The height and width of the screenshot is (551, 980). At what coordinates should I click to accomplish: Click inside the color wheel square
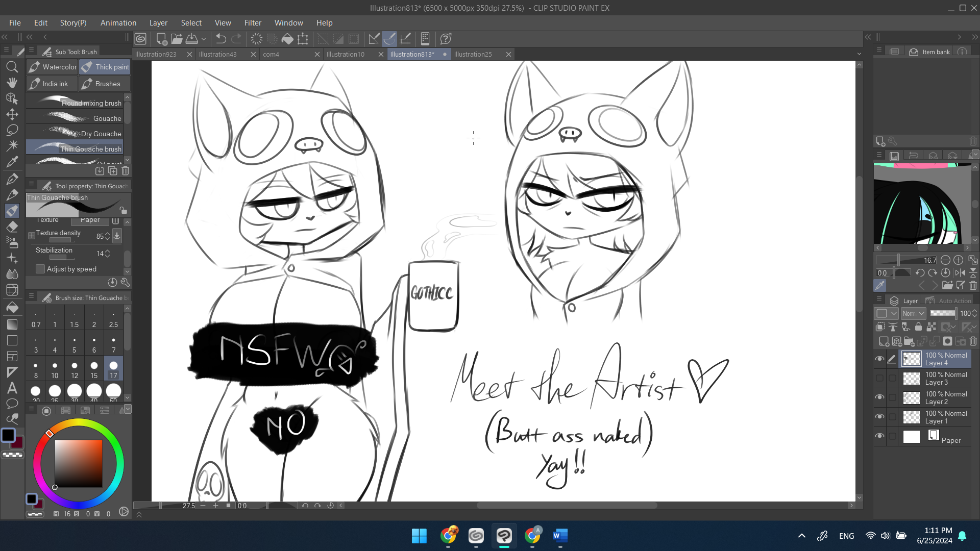[x=78, y=463]
